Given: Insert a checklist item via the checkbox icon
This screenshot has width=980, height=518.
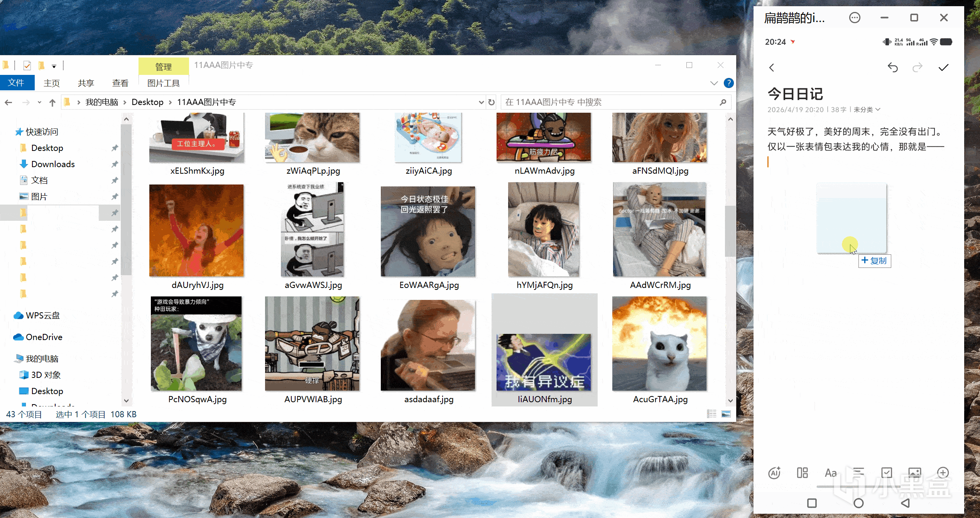Looking at the screenshot, I should [887, 472].
